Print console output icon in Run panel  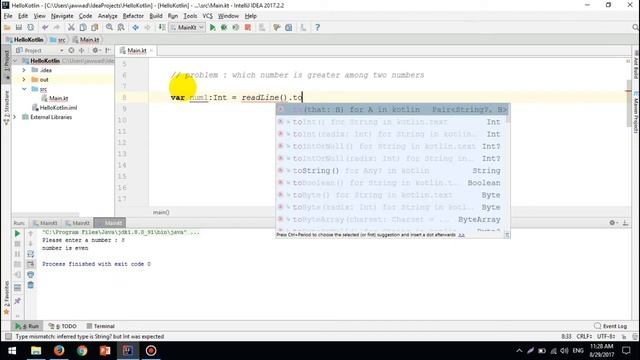point(31,274)
